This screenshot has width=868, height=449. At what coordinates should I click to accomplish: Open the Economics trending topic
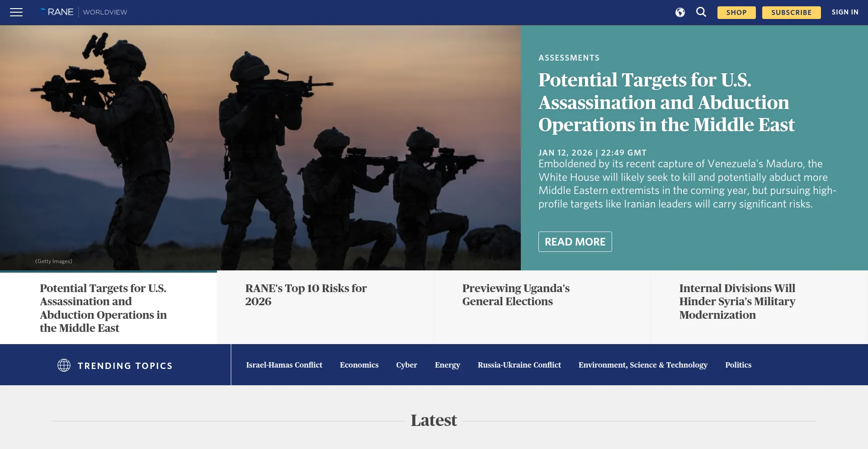(x=359, y=365)
